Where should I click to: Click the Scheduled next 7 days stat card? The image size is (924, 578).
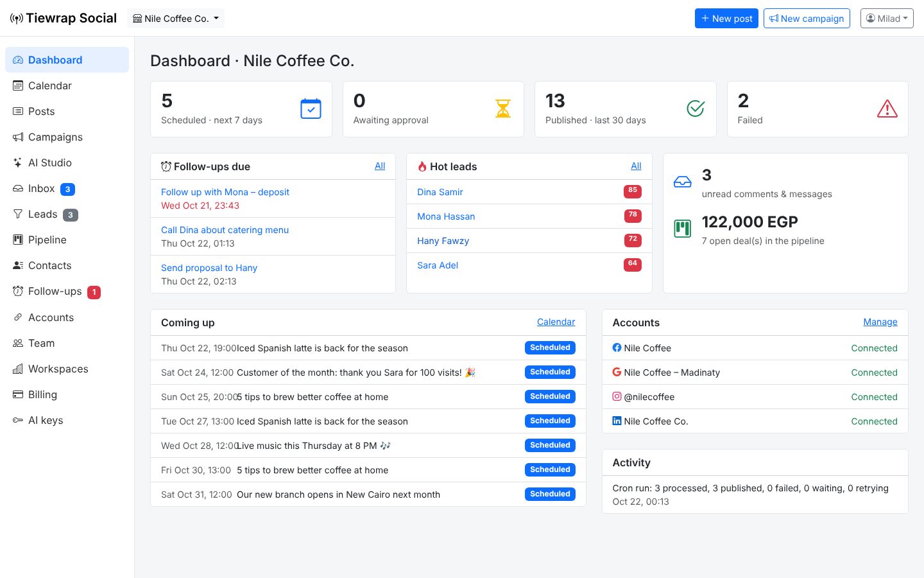241,109
